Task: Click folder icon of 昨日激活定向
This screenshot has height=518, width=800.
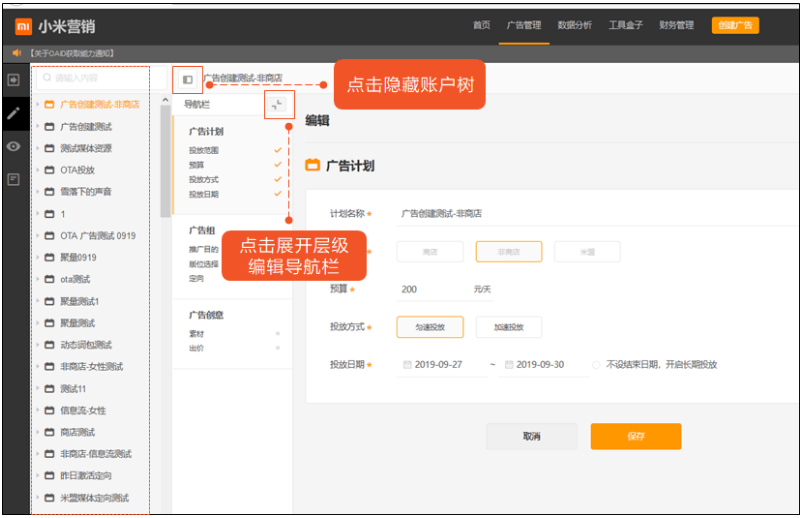Action: tap(49, 476)
